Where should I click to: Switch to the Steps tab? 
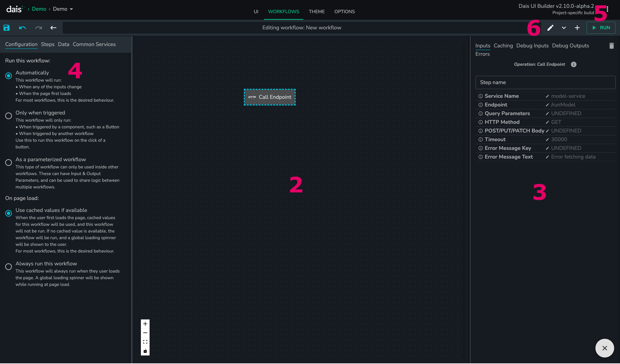pyautogui.click(x=48, y=44)
